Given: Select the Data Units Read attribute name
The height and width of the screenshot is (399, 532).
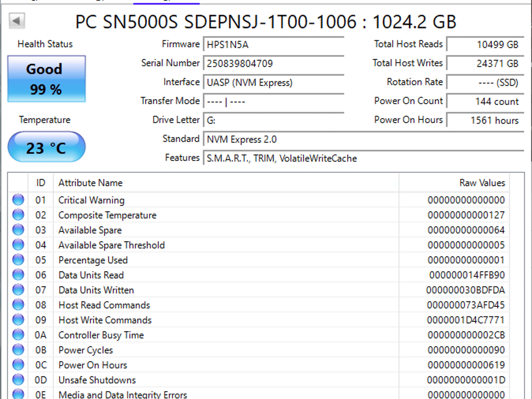Looking at the screenshot, I should [91, 275].
